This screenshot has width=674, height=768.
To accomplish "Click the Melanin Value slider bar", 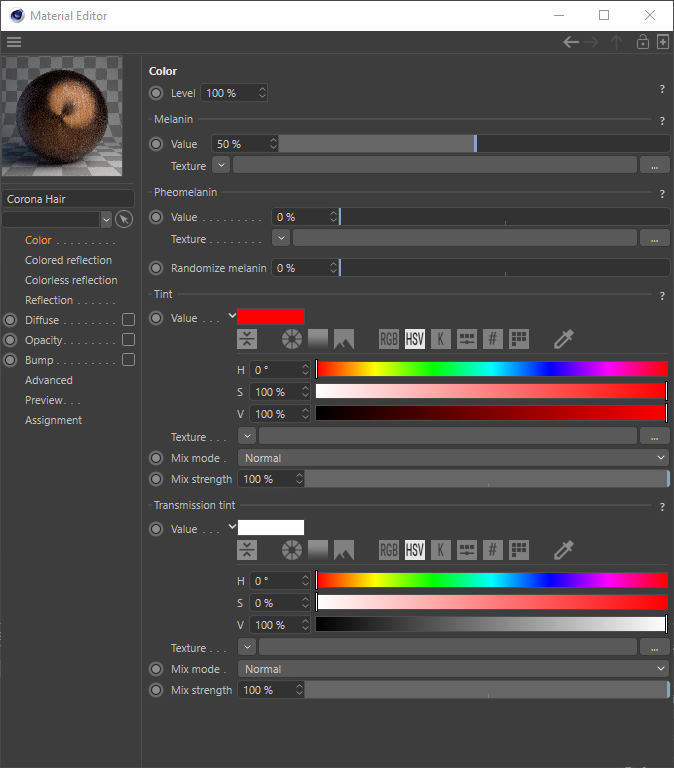I will [x=474, y=144].
